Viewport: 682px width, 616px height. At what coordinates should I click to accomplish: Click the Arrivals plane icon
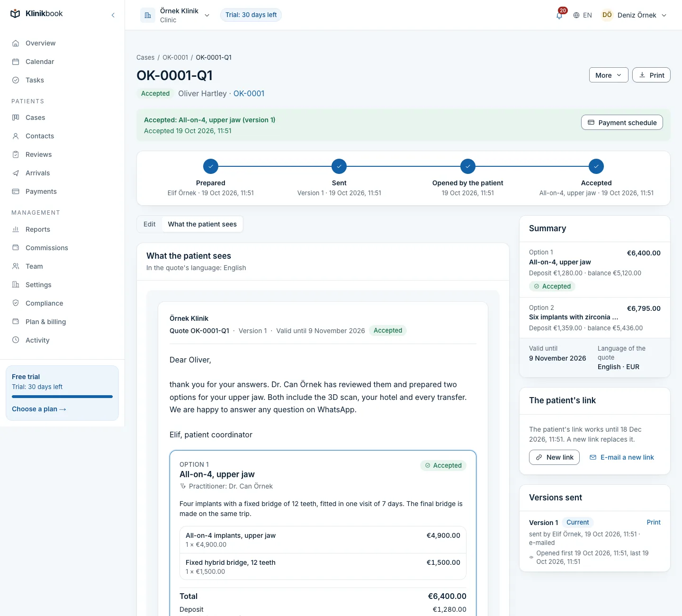pyautogui.click(x=16, y=173)
